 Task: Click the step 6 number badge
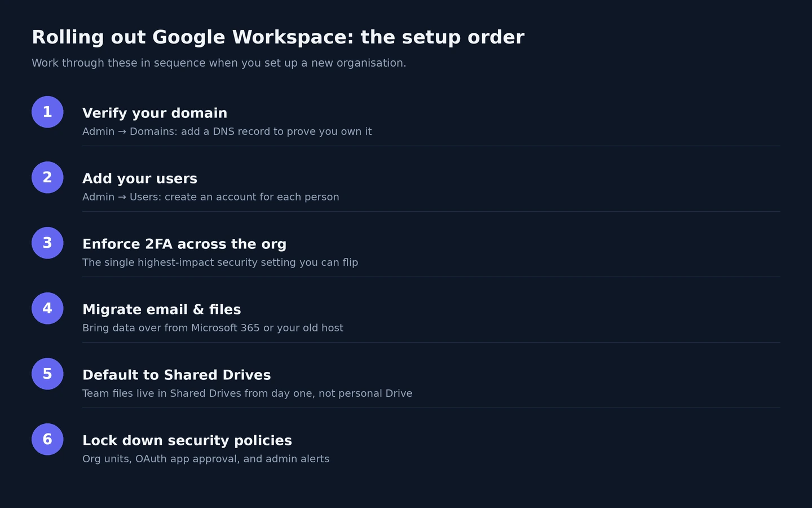(47, 439)
